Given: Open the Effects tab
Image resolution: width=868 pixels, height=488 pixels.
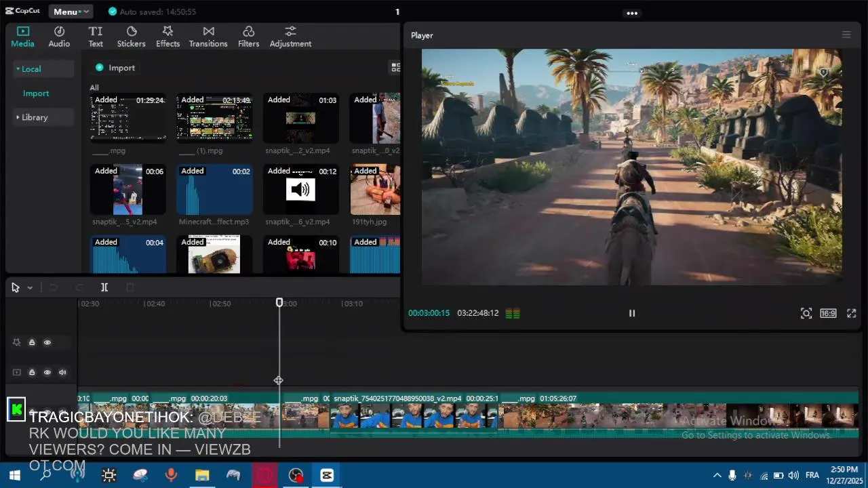Looking at the screenshot, I should tap(167, 37).
